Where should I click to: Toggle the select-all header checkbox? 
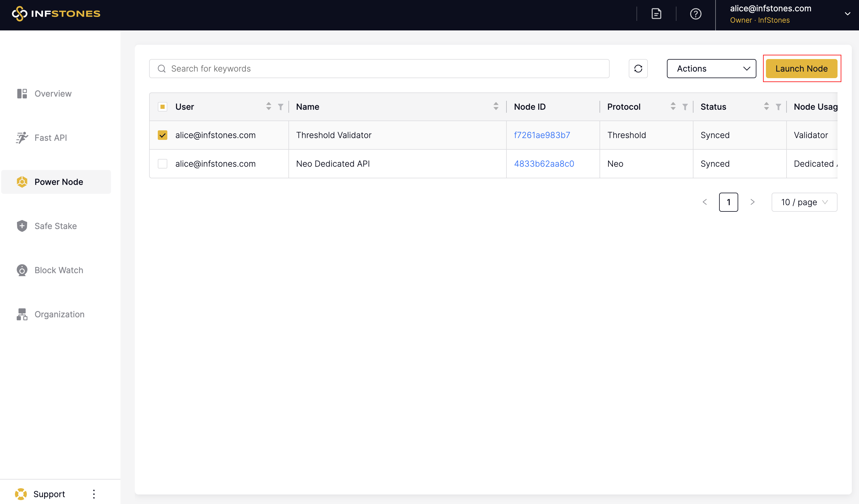click(x=163, y=107)
